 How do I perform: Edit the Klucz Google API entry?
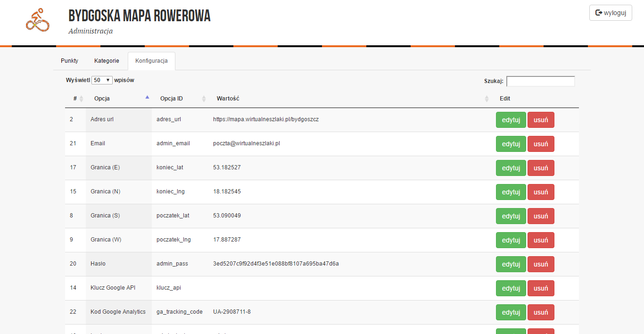coord(511,288)
